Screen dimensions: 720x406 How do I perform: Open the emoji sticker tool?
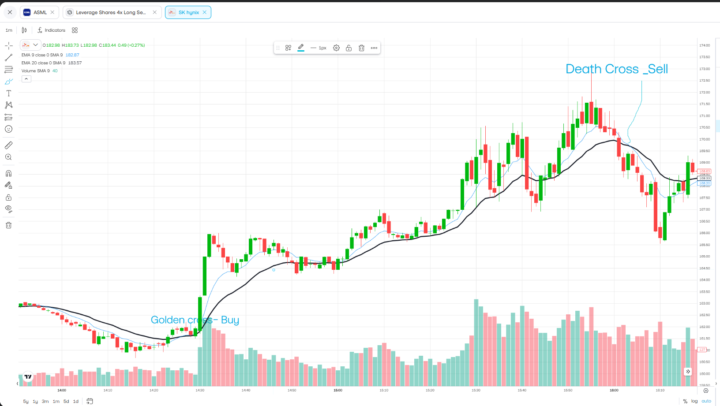[x=8, y=129]
